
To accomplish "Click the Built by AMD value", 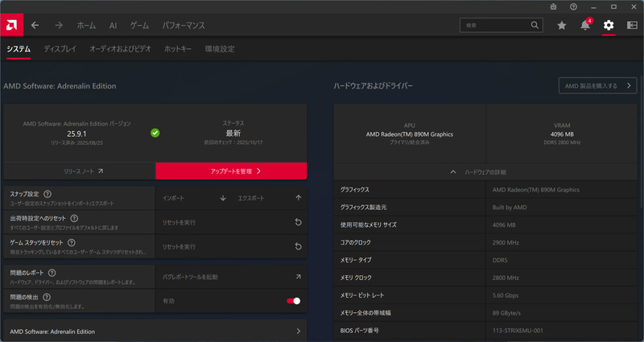I will click(510, 208).
